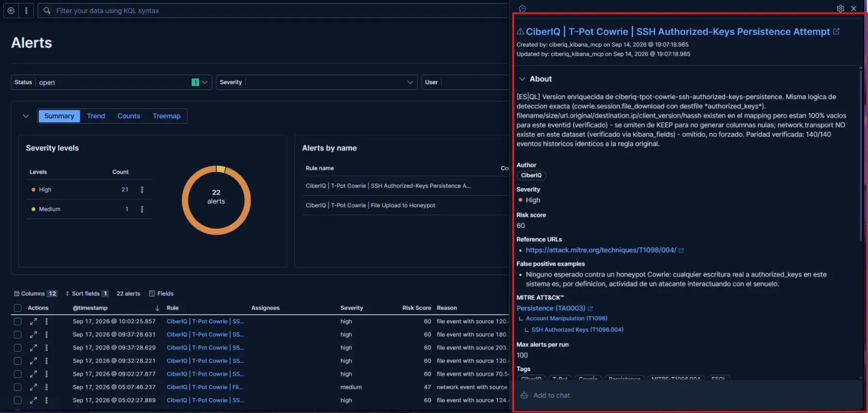The height and width of the screenshot is (413, 868).
Task: Close the rule details flyout
Action: [x=854, y=9]
